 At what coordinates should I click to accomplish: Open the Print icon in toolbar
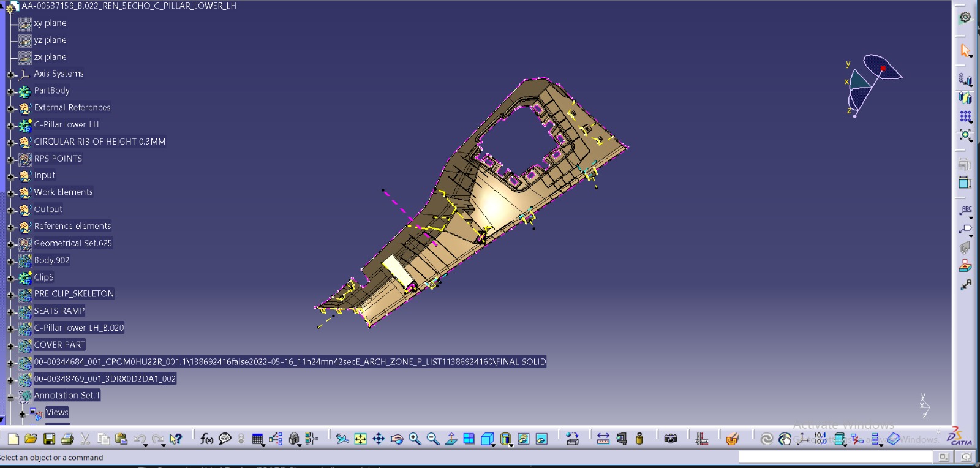67,439
